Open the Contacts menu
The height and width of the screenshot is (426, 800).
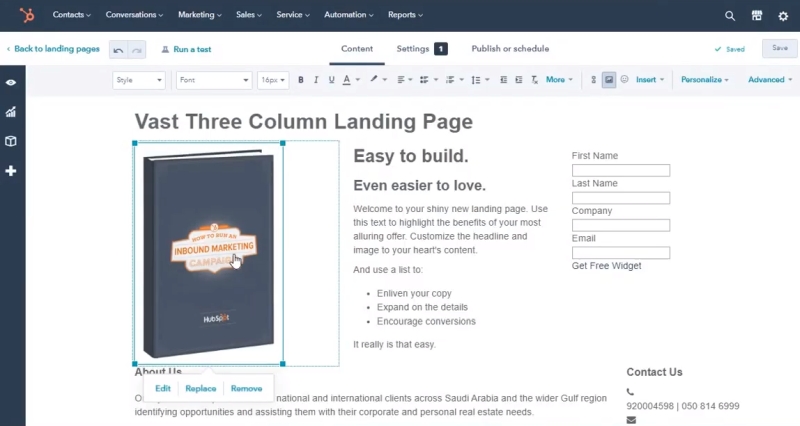(x=71, y=15)
